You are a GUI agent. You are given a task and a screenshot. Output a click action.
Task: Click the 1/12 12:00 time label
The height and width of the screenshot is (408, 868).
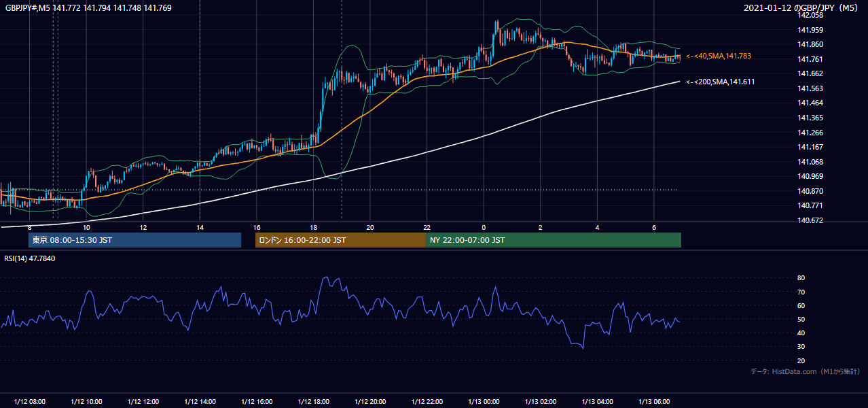click(143, 401)
